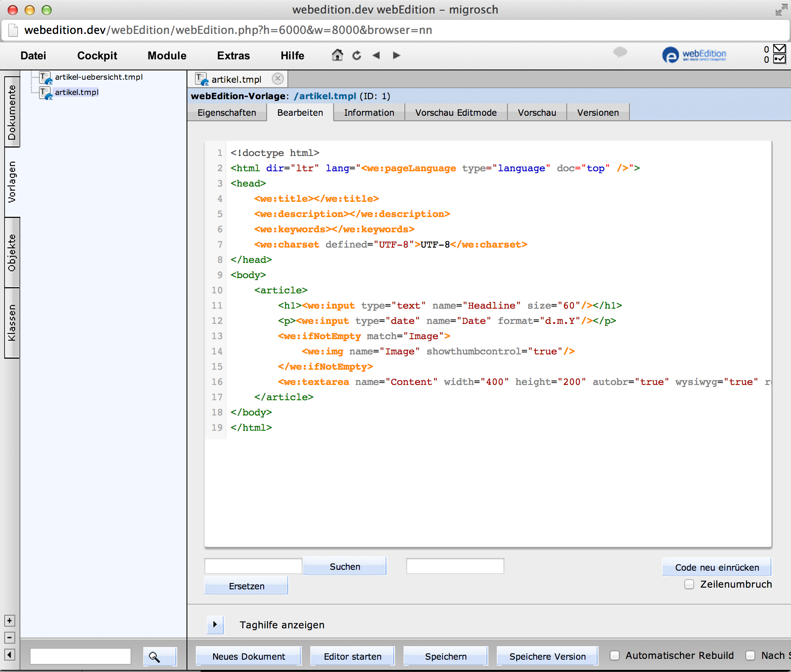Close the artikel.tmpl editor tab

click(278, 79)
